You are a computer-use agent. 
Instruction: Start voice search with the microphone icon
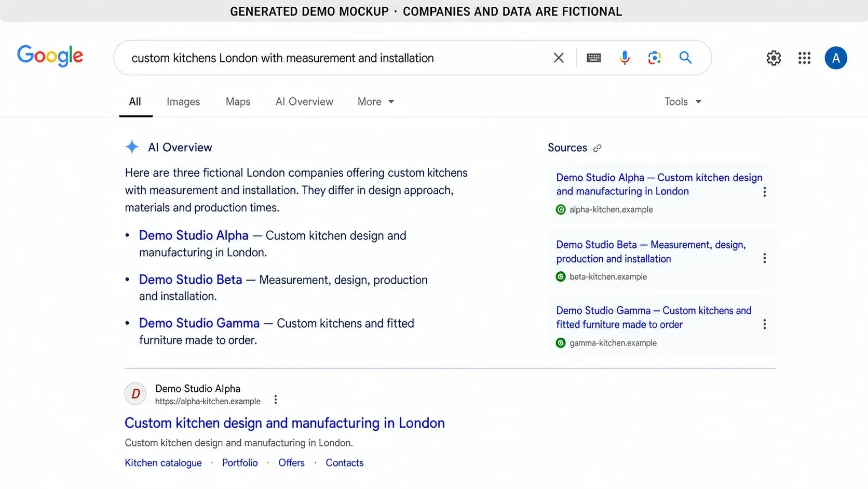[x=625, y=58]
